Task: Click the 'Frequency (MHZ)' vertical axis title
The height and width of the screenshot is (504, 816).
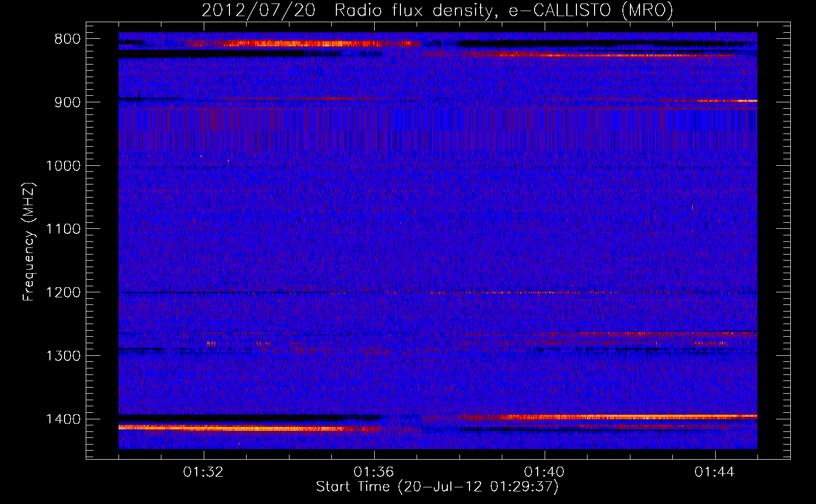Action: (29, 241)
